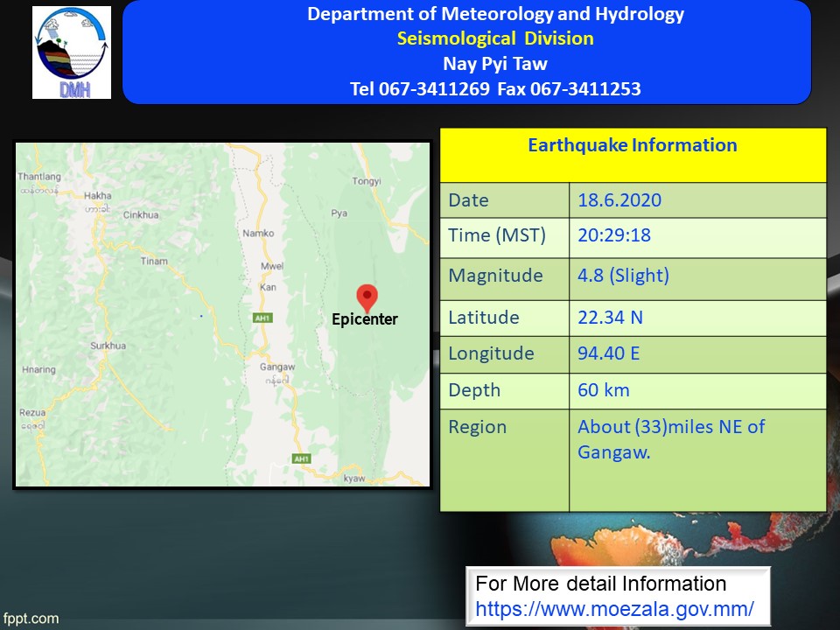Click the longitude value 94.40 E
The height and width of the screenshot is (630, 840).
click(x=611, y=353)
